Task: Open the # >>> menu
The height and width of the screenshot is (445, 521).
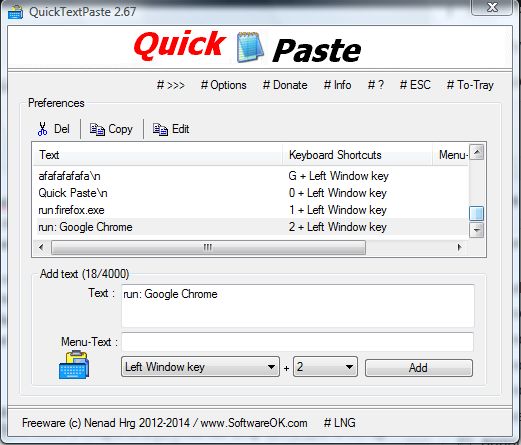Action: [171, 85]
